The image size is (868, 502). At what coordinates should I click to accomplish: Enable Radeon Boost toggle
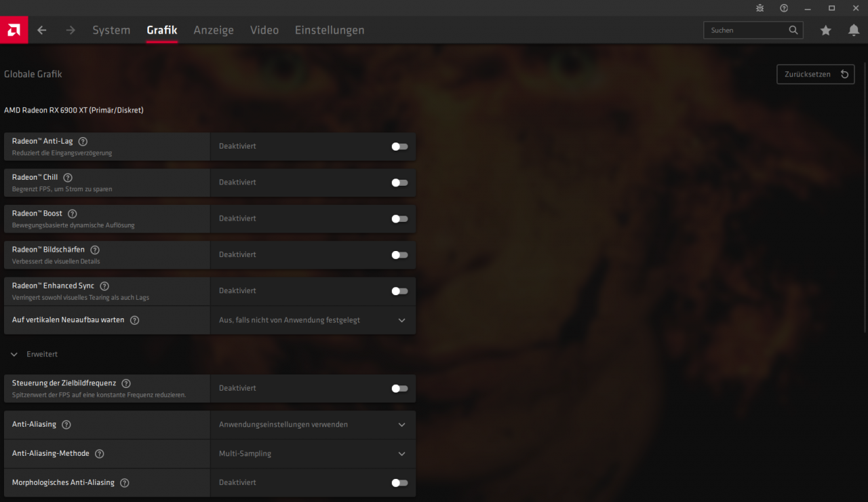[x=399, y=219]
